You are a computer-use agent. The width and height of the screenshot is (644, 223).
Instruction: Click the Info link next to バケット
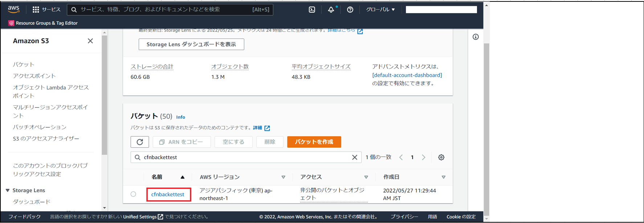click(180, 117)
